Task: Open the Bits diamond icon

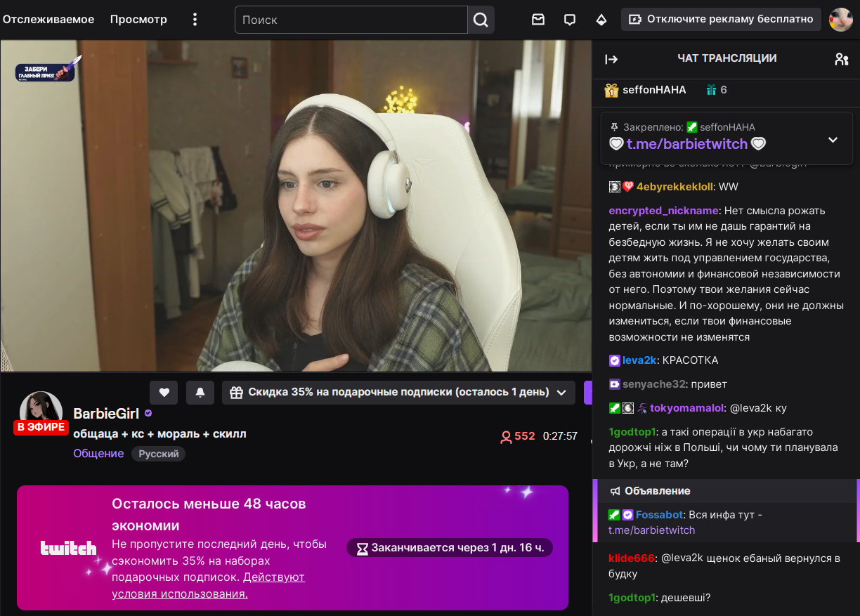Action: coord(601,20)
